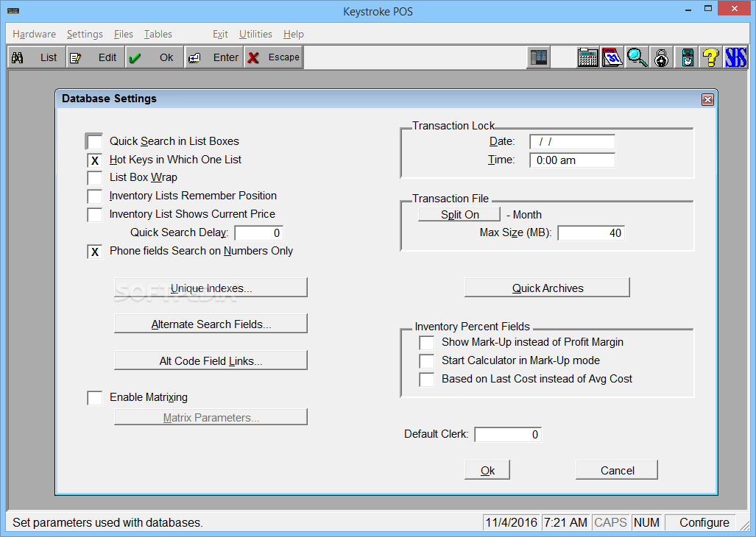Click the Cancel button
The image size is (756, 537).
(617, 470)
